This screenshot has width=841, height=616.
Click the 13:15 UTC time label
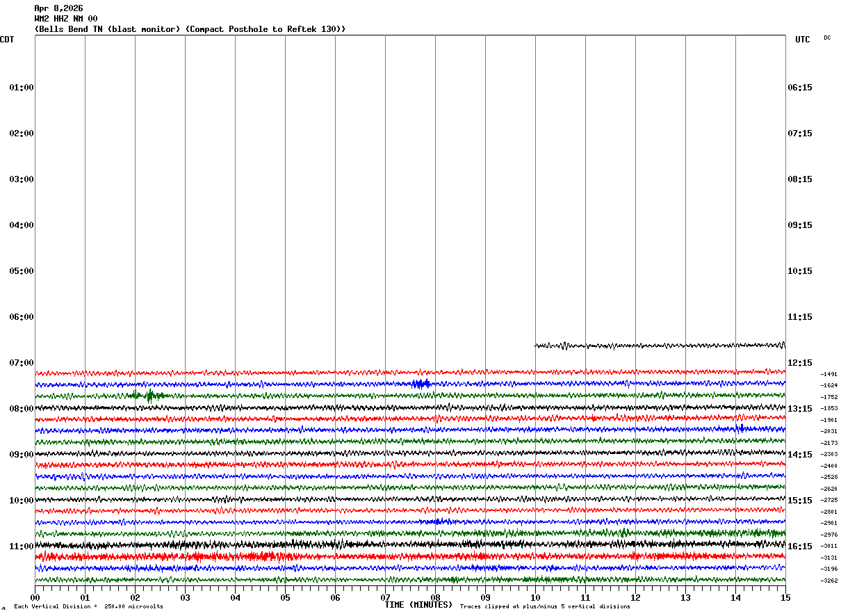[800, 409]
